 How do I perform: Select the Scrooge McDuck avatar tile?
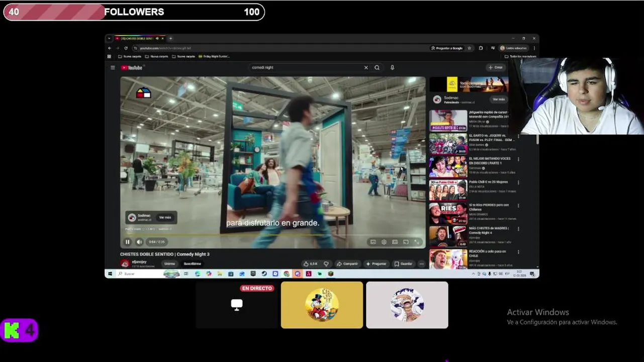point(322,305)
